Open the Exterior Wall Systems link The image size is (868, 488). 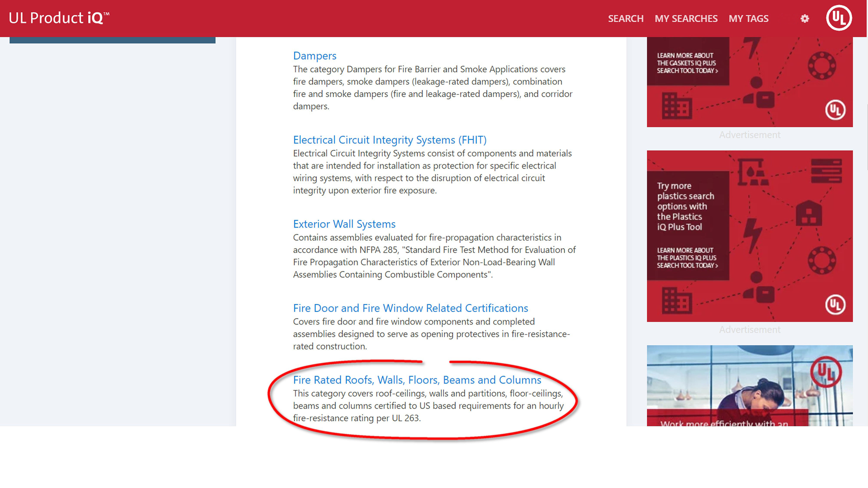(344, 224)
